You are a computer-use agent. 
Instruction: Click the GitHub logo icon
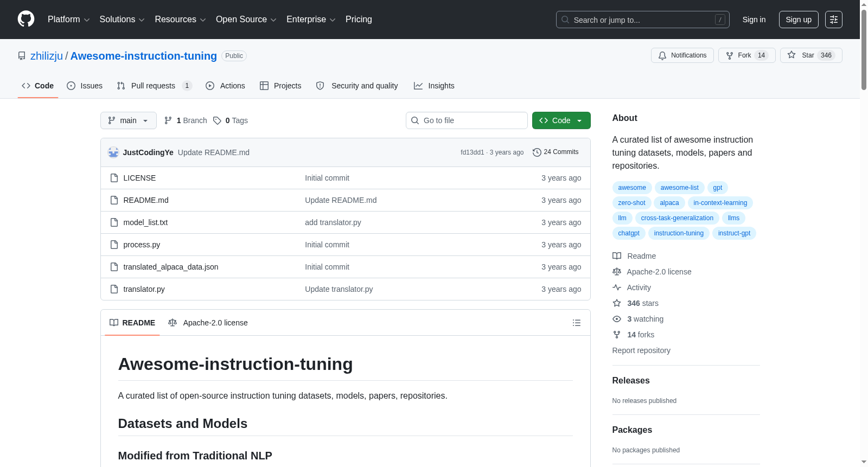[x=26, y=19]
